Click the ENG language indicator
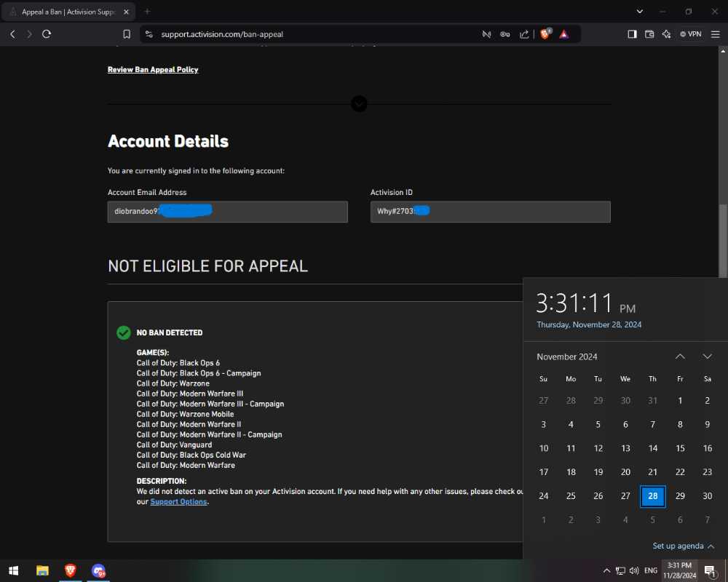 pyautogui.click(x=651, y=570)
